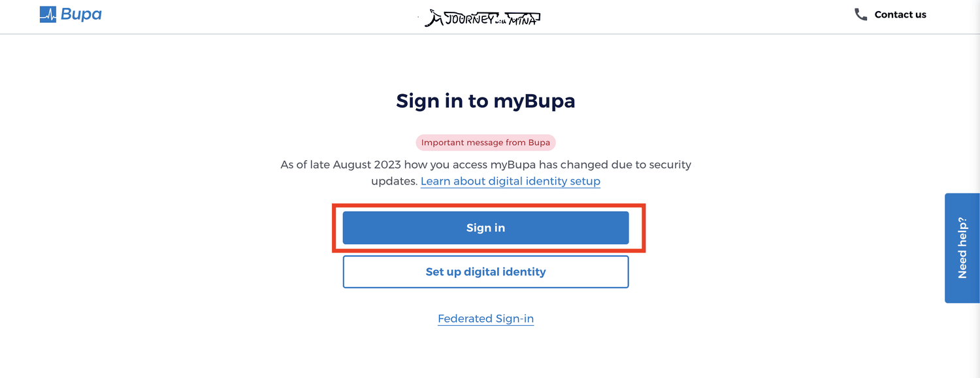Click the phone handset icon
Screen dimensions: 980x378
point(861,14)
